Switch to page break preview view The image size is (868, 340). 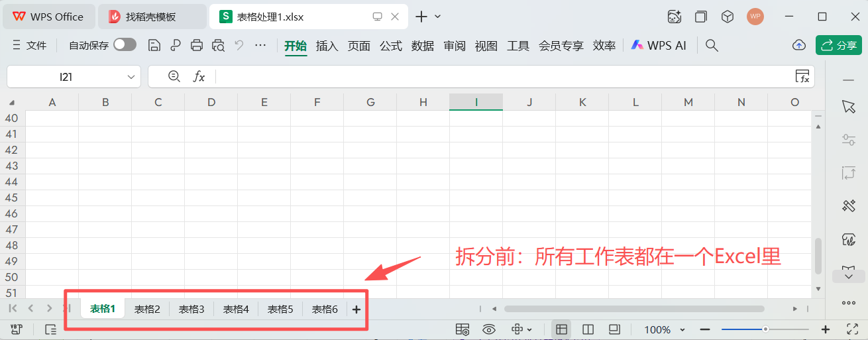point(588,329)
